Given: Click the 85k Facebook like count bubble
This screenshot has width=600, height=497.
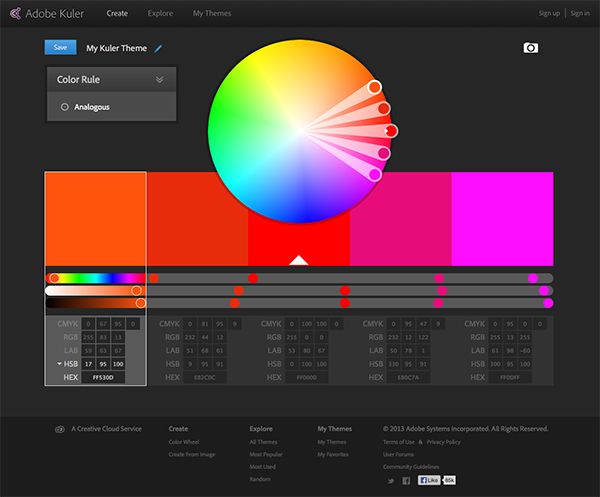Looking at the screenshot, I should 449,480.
